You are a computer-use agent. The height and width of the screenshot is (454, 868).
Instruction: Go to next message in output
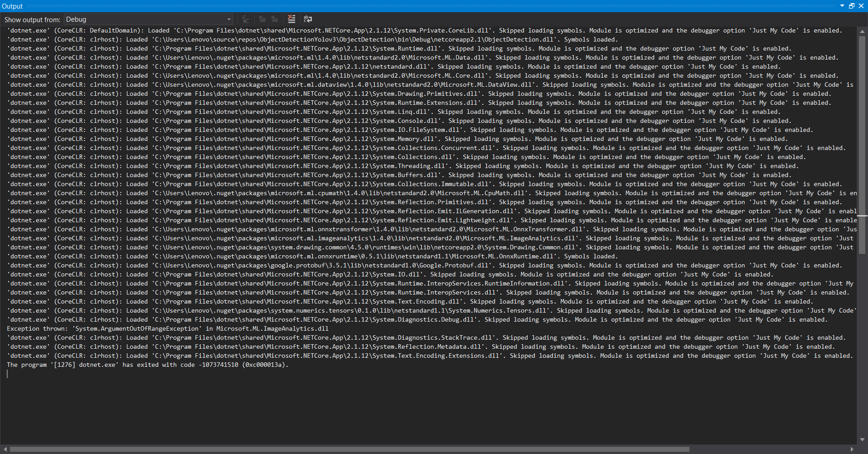[274, 19]
